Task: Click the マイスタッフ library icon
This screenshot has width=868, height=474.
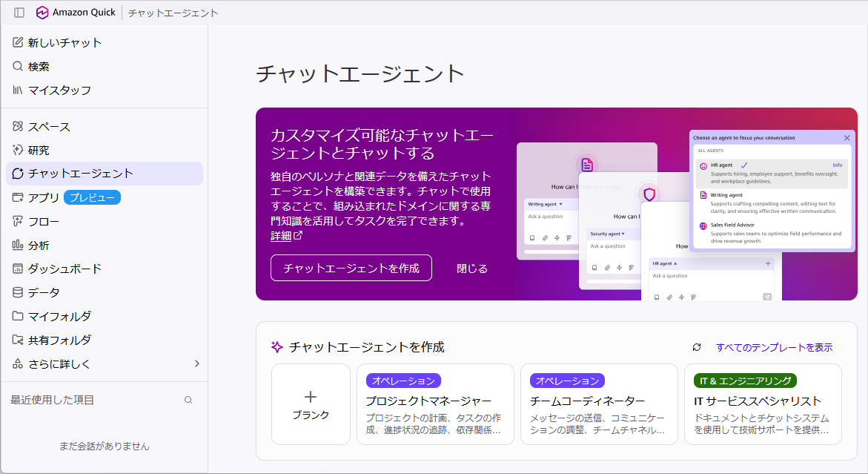Action: 18,90
